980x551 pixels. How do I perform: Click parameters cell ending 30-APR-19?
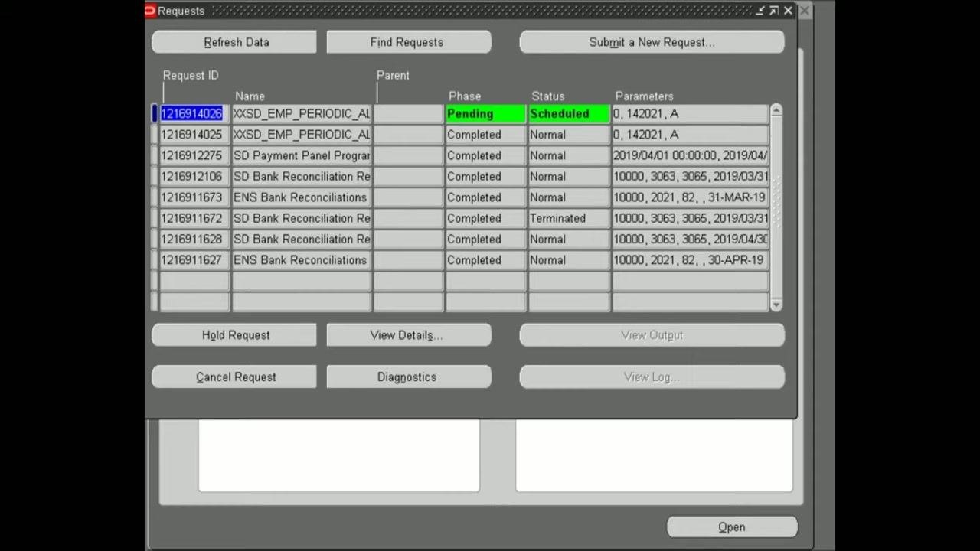[x=690, y=260]
